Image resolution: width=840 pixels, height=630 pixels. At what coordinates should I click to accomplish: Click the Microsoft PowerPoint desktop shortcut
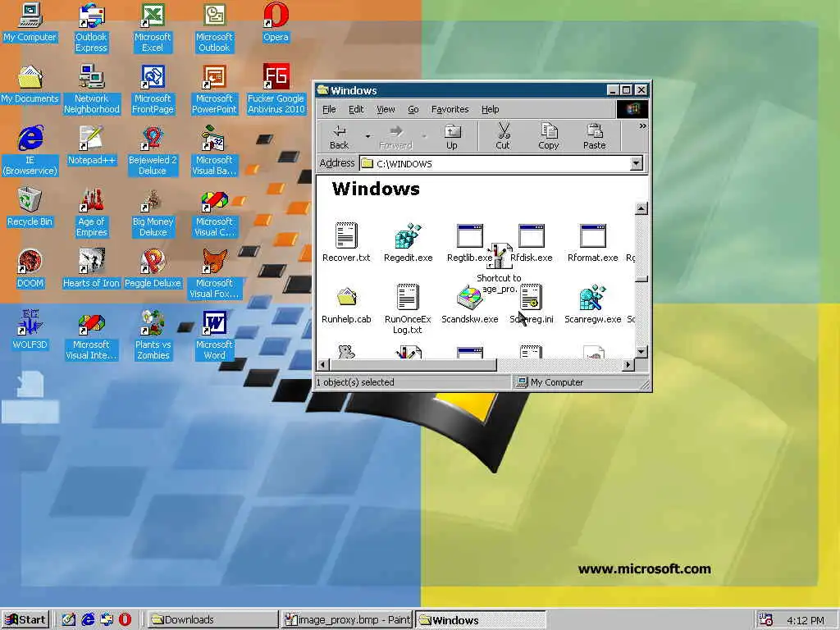214,89
